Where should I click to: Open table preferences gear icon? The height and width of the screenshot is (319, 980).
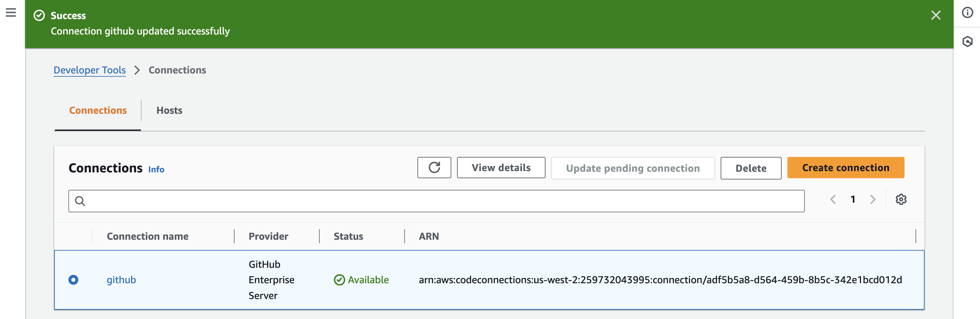pos(901,199)
